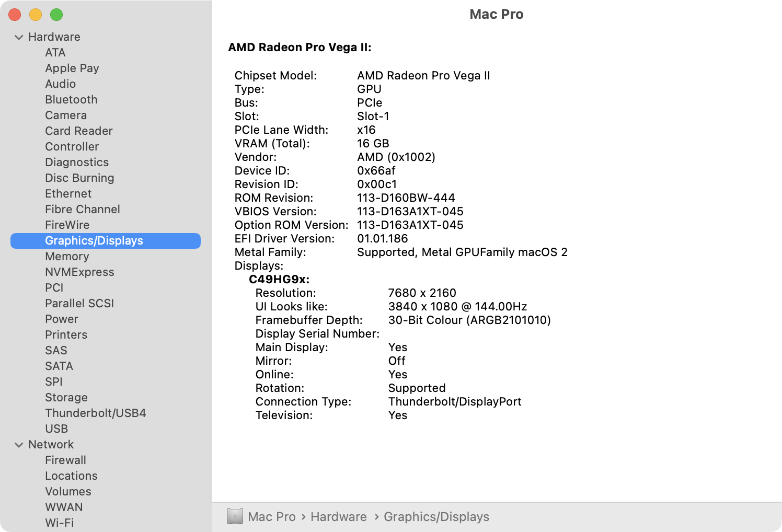The height and width of the screenshot is (532, 782).
Task: Click the 3840 x 1080 @ 144.00Hz value
Action: click(x=458, y=307)
